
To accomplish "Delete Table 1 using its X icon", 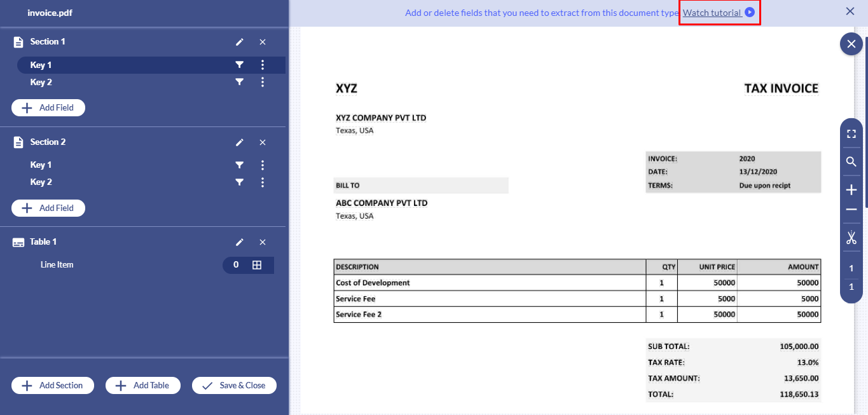I will (263, 242).
